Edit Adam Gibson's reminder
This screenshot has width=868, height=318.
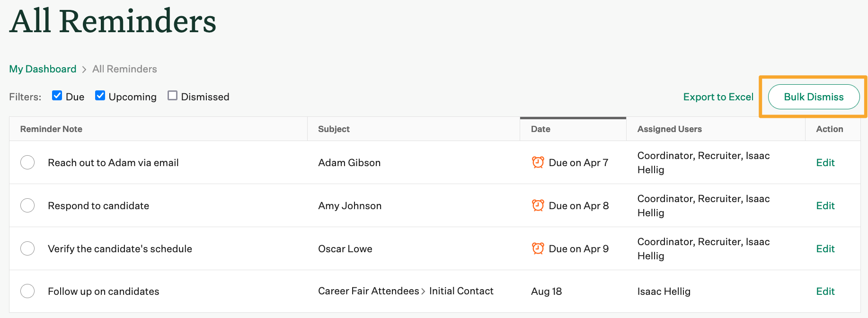click(825, 162)
